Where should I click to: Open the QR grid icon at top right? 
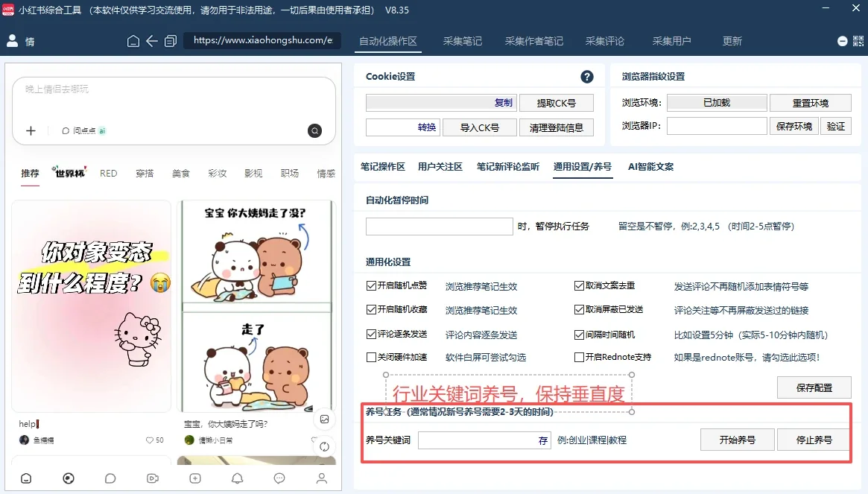tap(858, 41)
